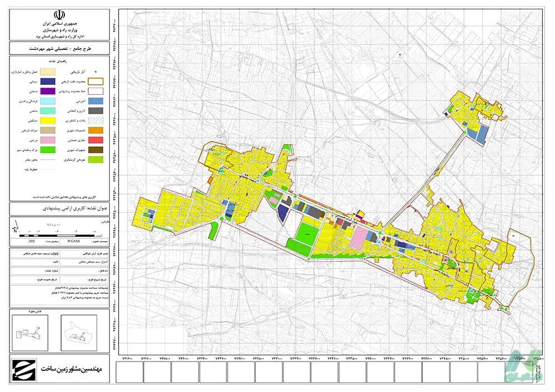Image resolution: width=555 pixels, height=392 pixels.
Task: Click the left index map thumbnail
Action: pos(30,333)
